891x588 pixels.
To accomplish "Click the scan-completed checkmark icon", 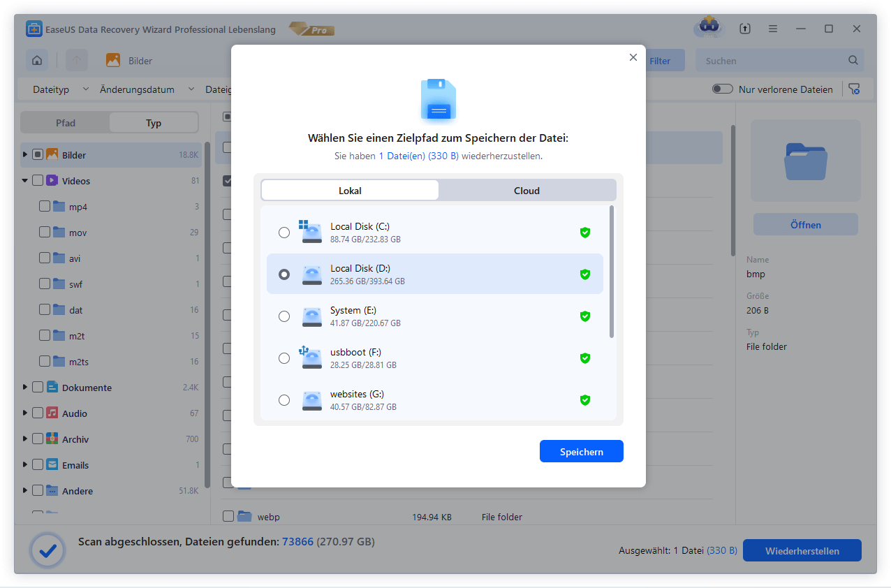I will coord(47,551).
